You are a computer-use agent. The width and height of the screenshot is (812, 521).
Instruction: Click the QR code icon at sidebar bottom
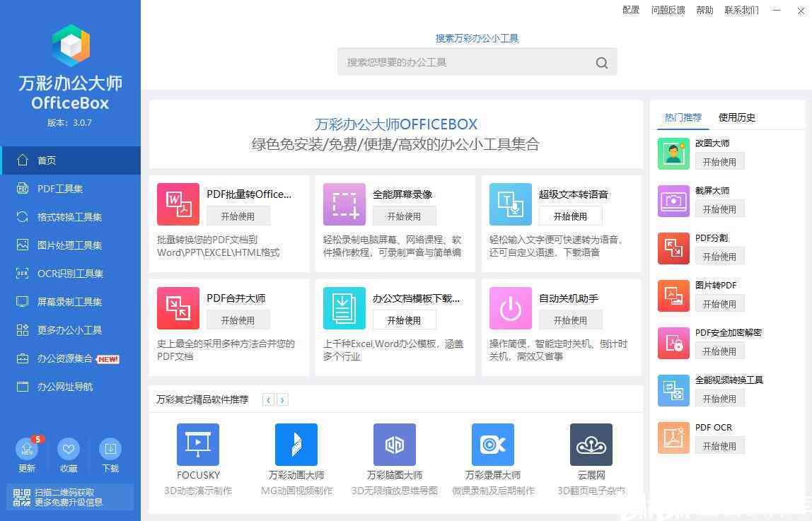pyautogui.click(x=22, y=497)
